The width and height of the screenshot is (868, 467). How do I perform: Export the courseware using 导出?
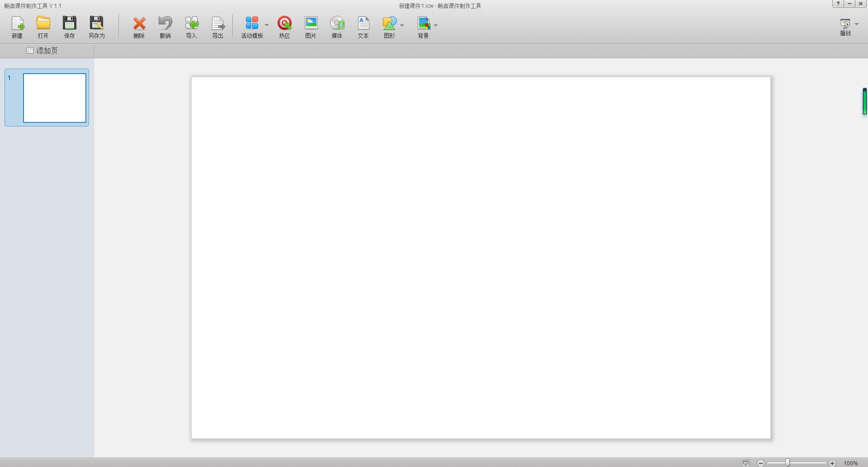[x=217, y=26]
